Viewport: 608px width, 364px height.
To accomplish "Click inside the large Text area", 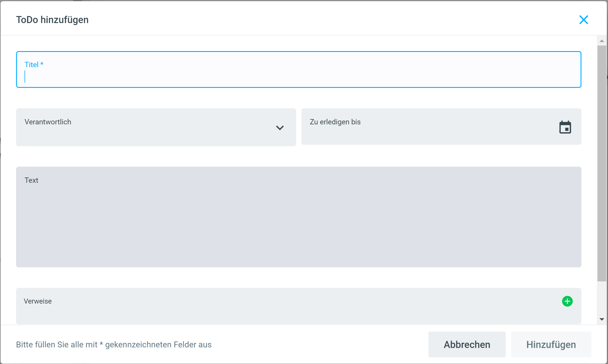I will 298,222.
